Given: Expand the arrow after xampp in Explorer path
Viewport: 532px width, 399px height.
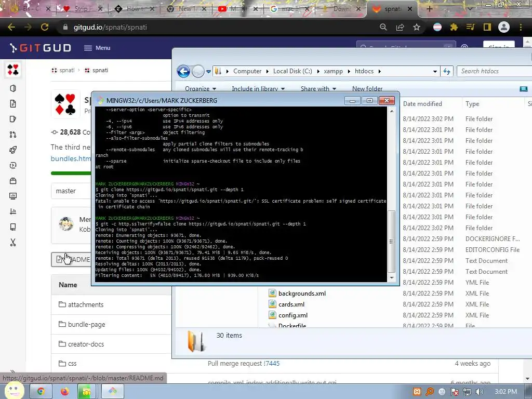Looking at the screenshot, I should 349,71.
